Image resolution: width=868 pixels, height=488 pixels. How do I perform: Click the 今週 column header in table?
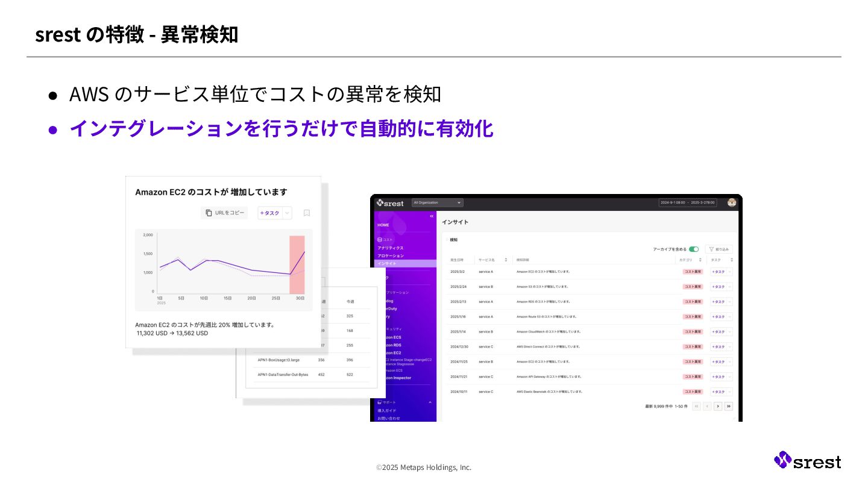point(350,301)
